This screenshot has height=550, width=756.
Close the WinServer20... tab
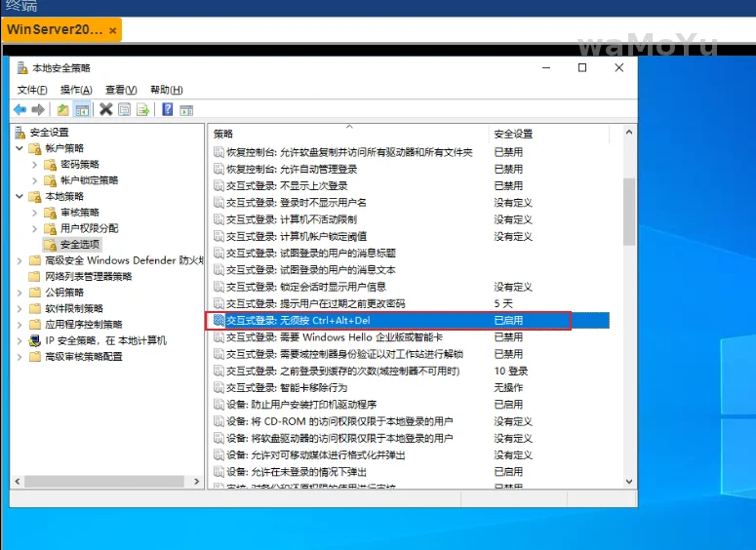(113, 30)
